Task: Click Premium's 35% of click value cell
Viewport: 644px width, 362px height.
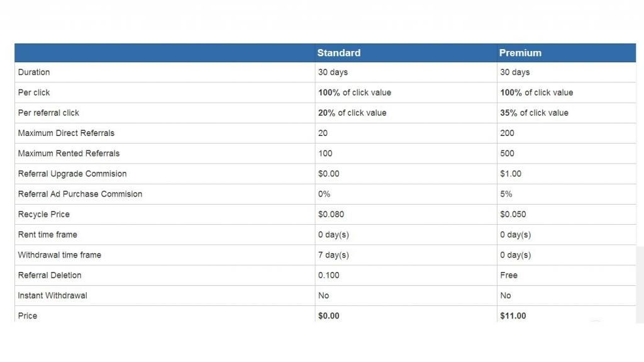Action: click(x=534, y=113)
